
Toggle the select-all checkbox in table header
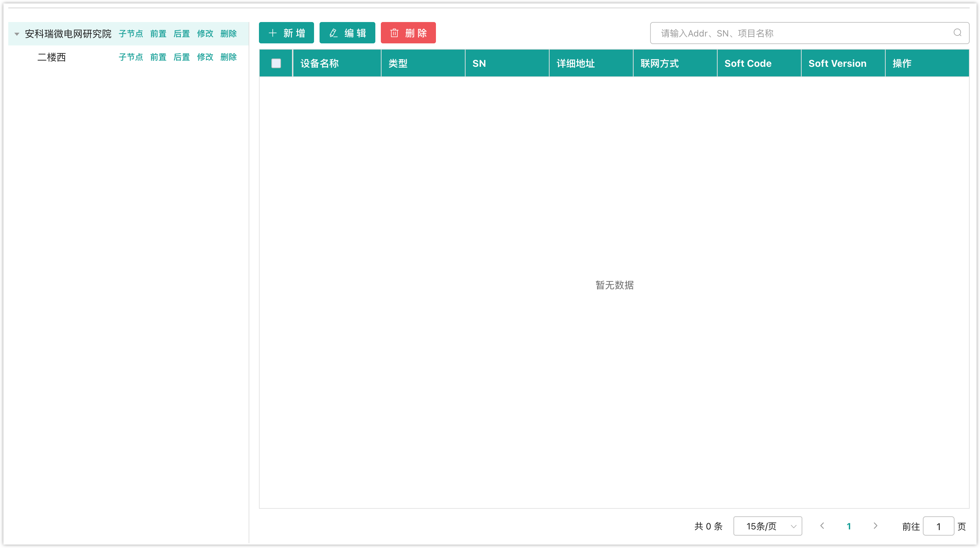pyautogui.click(x=276, y=63)
